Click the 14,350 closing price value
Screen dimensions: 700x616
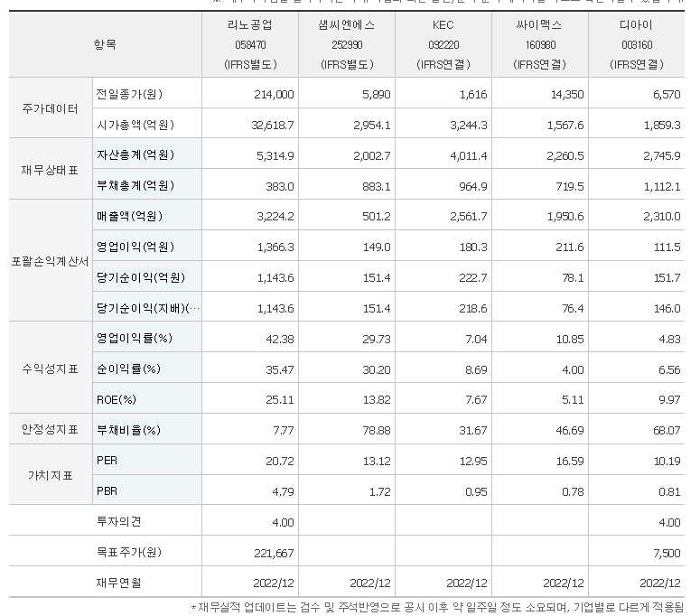tap(567, 95)
